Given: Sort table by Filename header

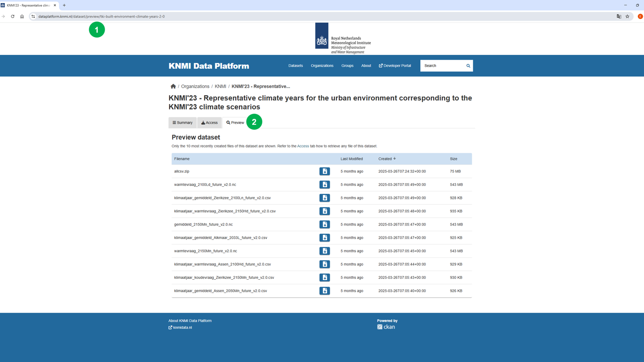Looking at the screenshot, I should [x=182, y=159].
